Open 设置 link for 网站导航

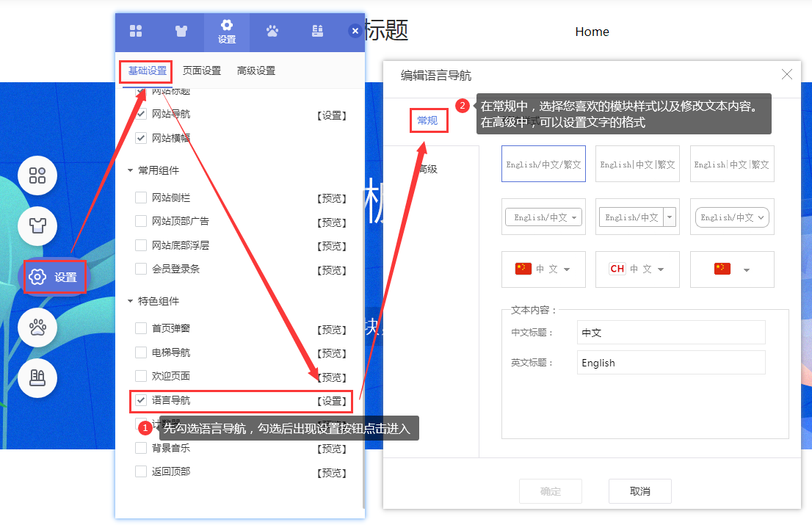[332, 115]
